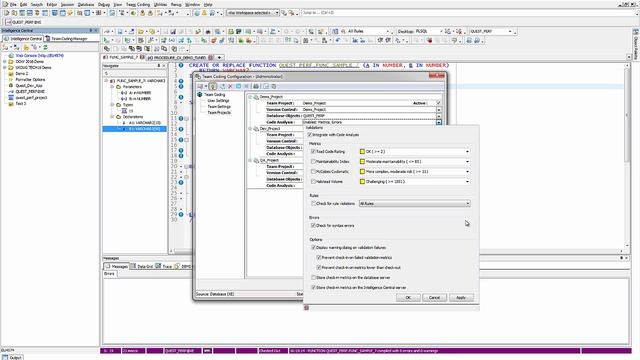Open the Desktop PLSQL dropdown
640x360 pixels.
(x=441, y=31)
